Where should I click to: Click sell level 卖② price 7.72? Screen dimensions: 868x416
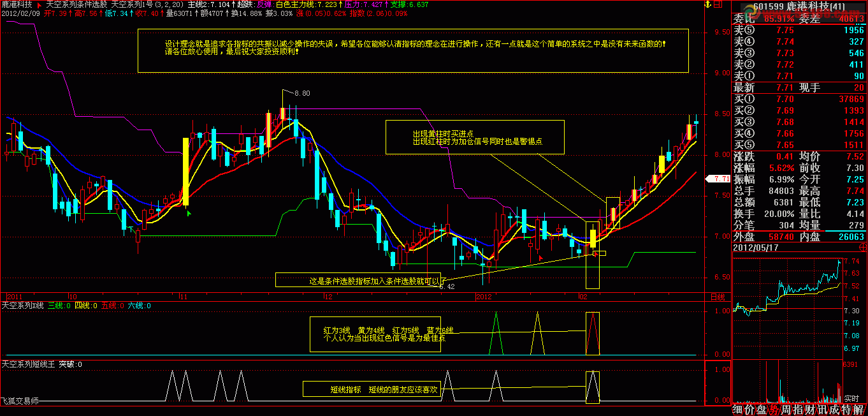pyautogui.click(x=785, y=64)
